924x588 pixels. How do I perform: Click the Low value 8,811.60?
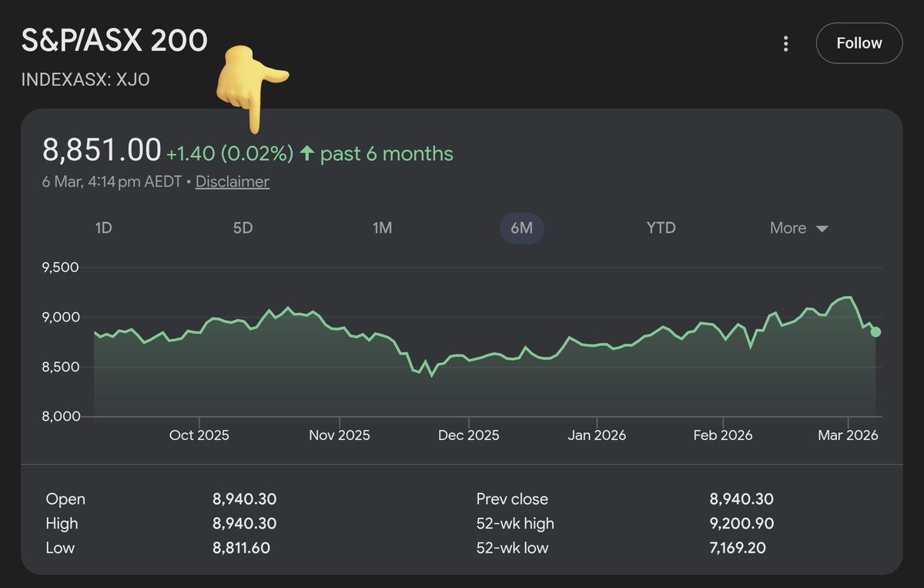tap(241, 548)
